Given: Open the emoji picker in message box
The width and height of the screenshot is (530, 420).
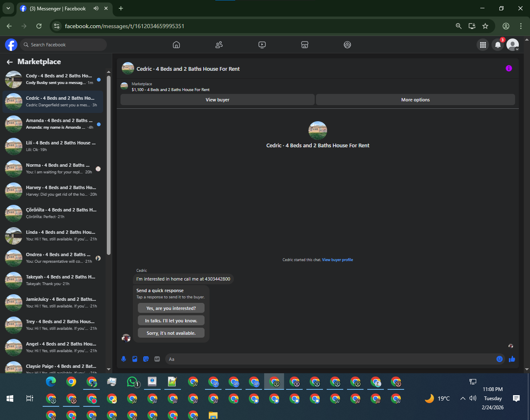Looking at the screenshot, I should [499, 359].
